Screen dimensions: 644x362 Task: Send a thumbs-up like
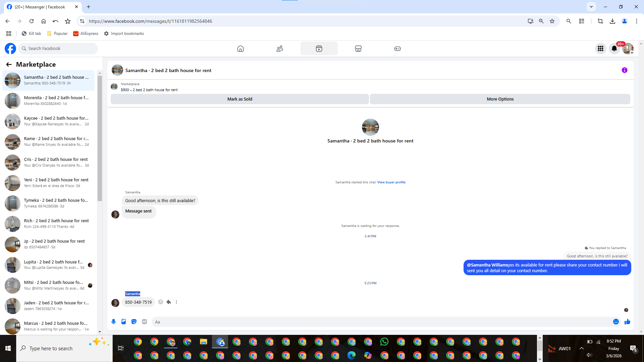point(627,322)
